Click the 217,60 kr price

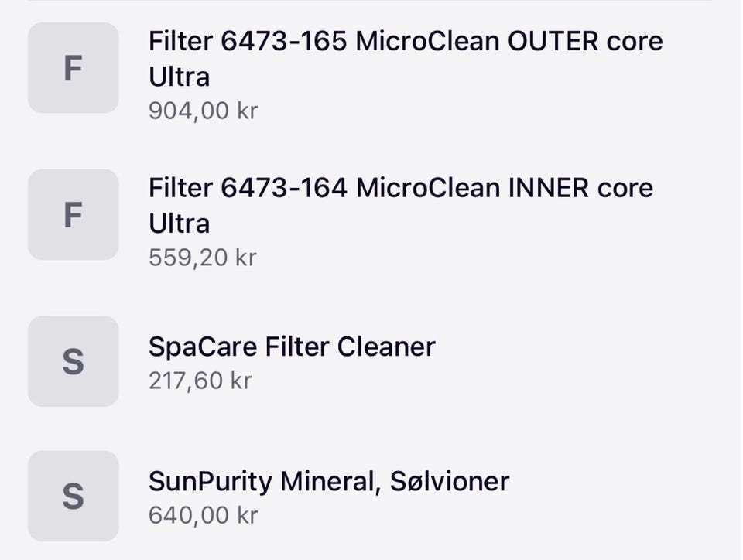pyautogui.click(x=200, y=381)
